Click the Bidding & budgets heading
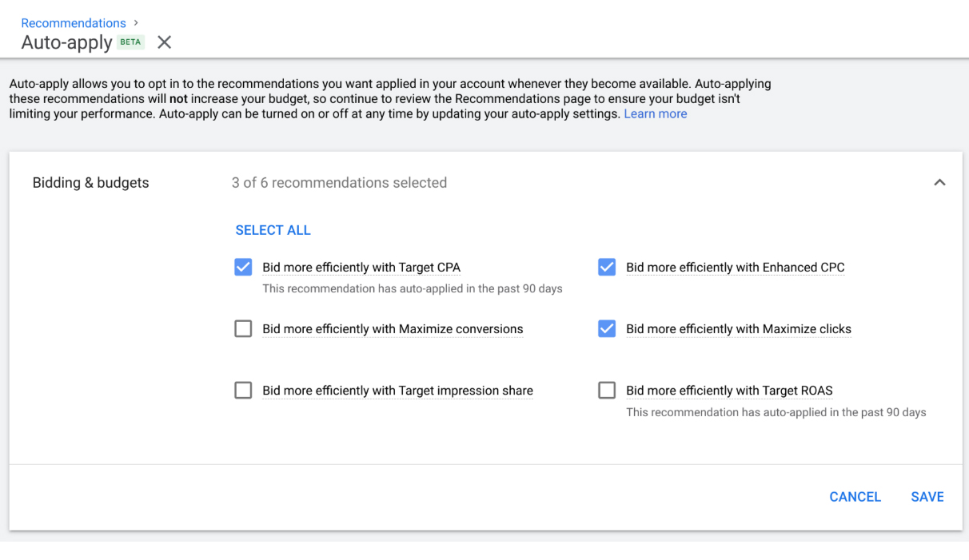Image resolution: width=969 pixels, height=560 pixels. (x=90, y=183)
